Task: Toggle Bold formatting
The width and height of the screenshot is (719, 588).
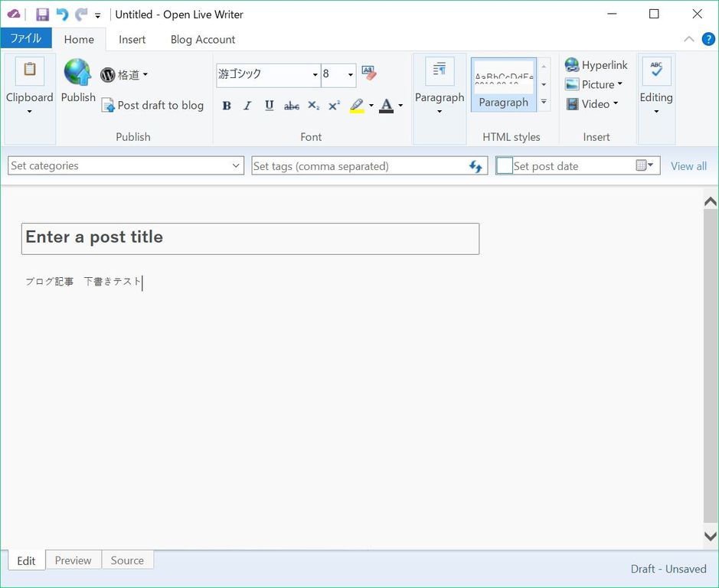Action: tap(226, 106)
